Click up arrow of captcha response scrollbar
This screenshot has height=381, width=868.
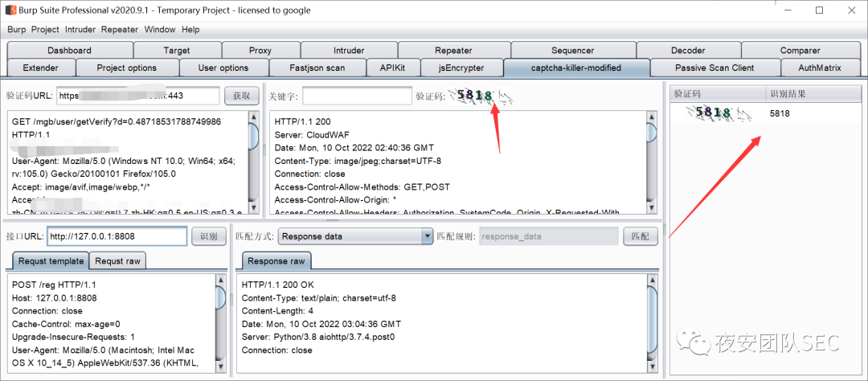point(651,117)
